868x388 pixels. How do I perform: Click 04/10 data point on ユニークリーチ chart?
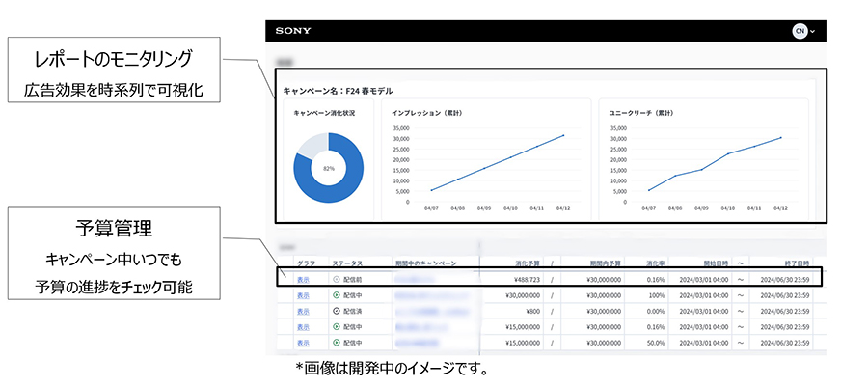coord(728,153)
